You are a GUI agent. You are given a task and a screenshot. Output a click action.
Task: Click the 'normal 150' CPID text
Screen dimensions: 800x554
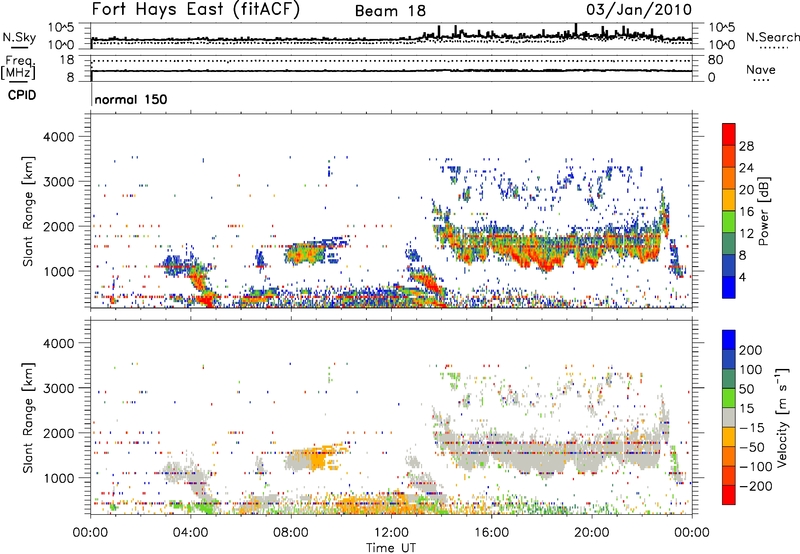[131, 99]
